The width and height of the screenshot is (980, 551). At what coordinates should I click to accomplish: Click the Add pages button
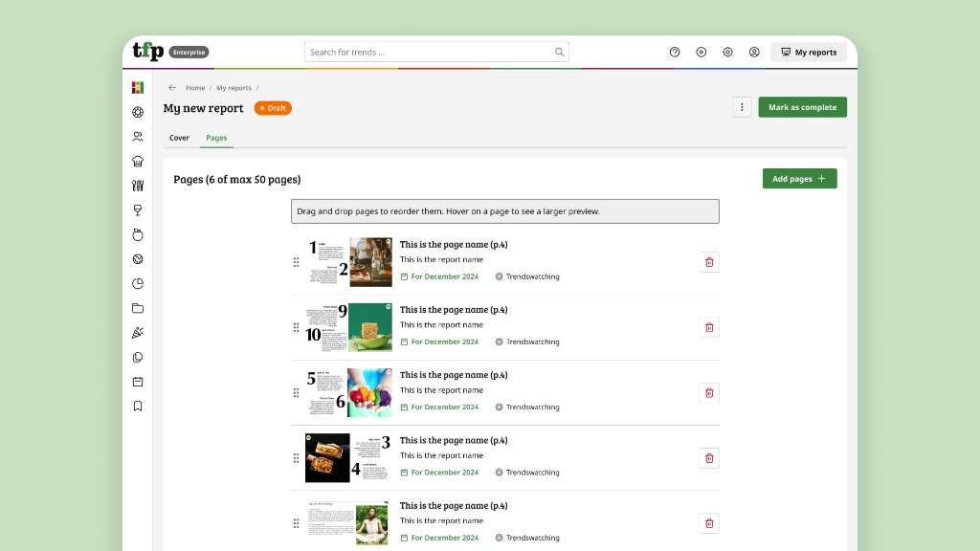799,179
